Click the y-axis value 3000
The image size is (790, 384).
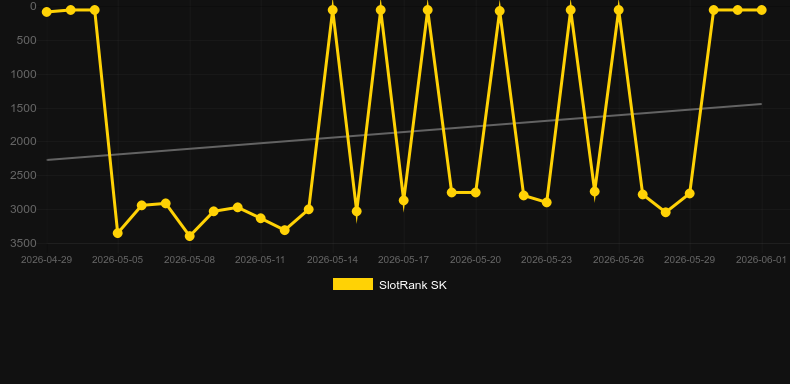pyautogui.click(x=24, y=209)
